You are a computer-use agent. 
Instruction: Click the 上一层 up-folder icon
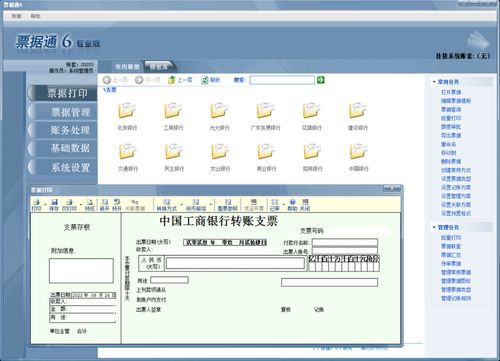pos(171,80)
